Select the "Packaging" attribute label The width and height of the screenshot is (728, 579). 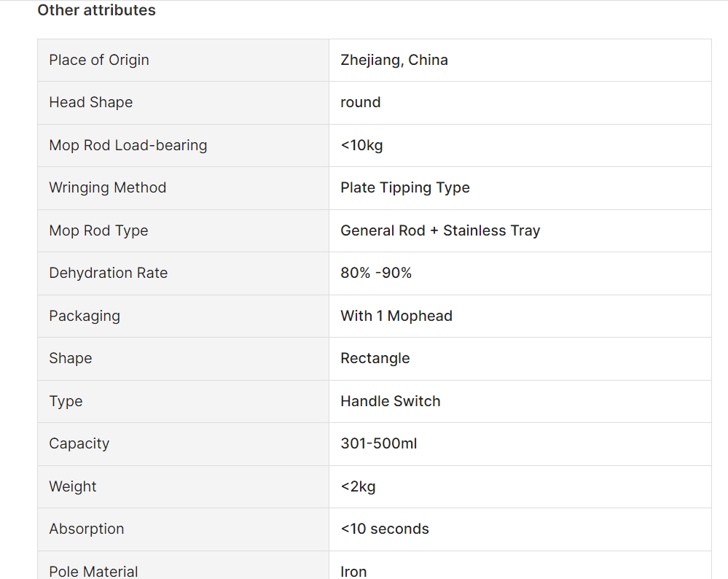tap(85, 316)
